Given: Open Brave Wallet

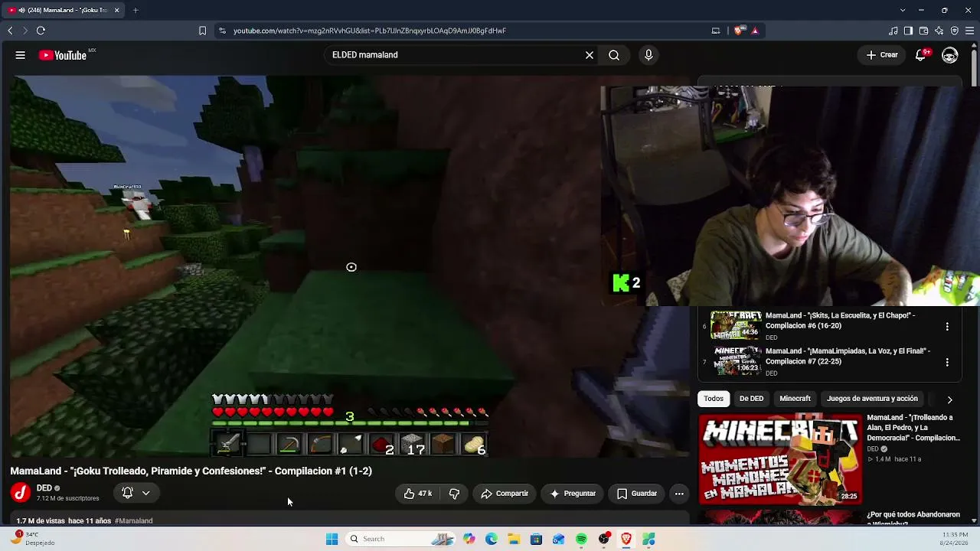Looking at the screenshot, I should coord(923,31).
